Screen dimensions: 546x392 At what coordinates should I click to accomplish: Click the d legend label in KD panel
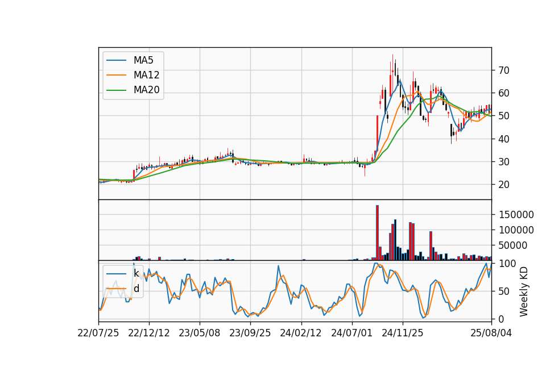136,289
